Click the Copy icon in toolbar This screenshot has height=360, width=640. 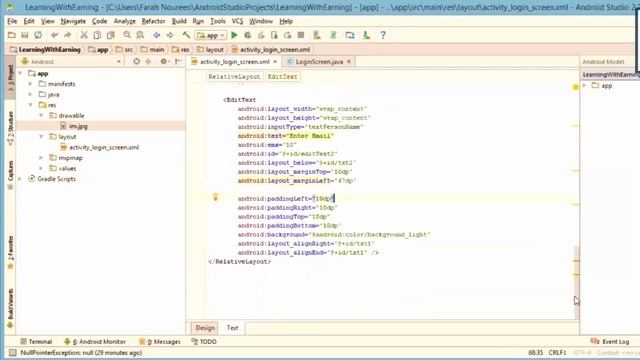(97, 36)
